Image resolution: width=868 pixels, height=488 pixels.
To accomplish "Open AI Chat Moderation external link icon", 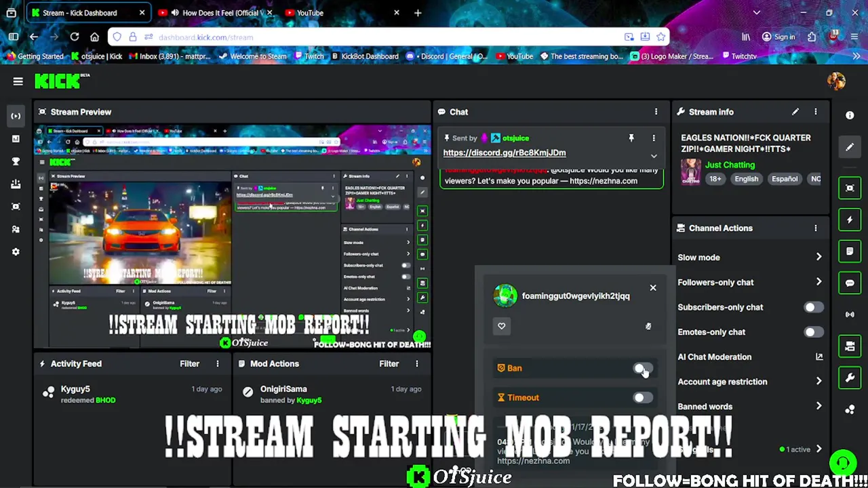I will 819,357.
